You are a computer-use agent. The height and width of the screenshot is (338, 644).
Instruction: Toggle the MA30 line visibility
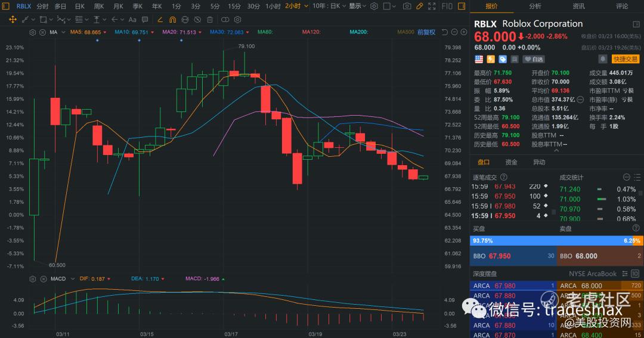[x=229, y=32]
